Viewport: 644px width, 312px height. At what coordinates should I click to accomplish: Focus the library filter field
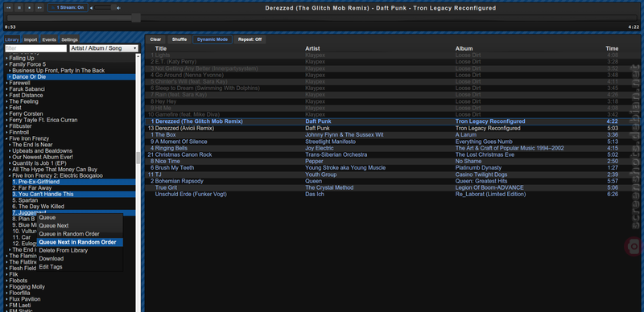coord(35,48)
